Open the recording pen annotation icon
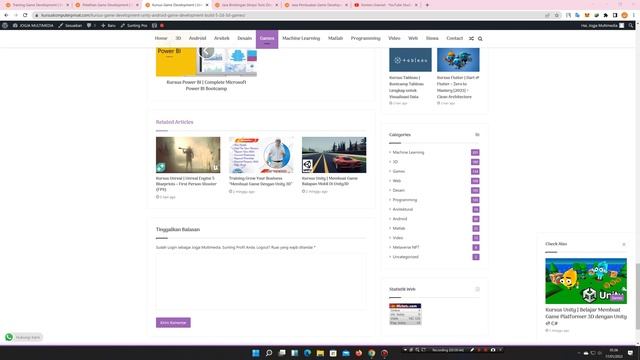640x360 pixels. [472, 350]
